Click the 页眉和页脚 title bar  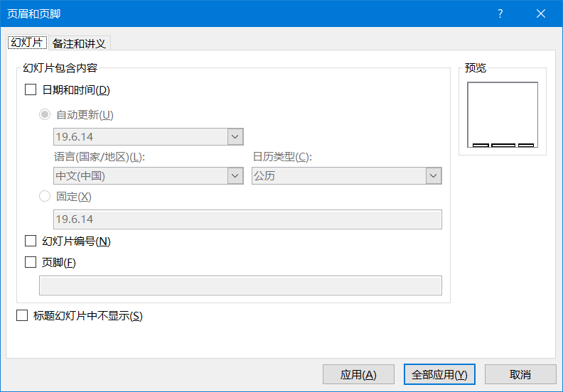click(x=213, y=14)
